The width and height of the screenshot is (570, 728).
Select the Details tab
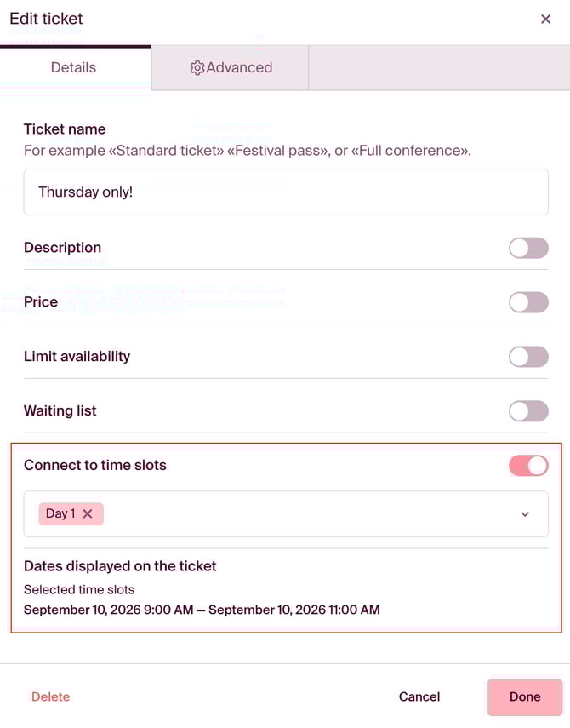(74, 68)
